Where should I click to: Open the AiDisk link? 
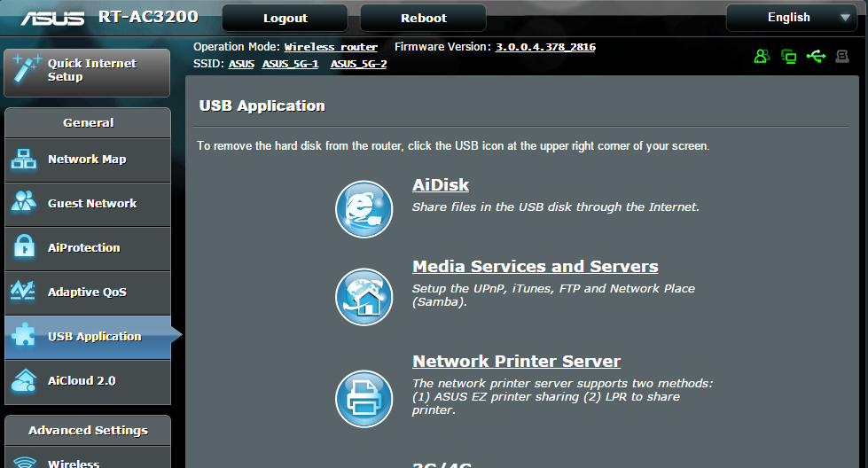click(x=441, y=184)
